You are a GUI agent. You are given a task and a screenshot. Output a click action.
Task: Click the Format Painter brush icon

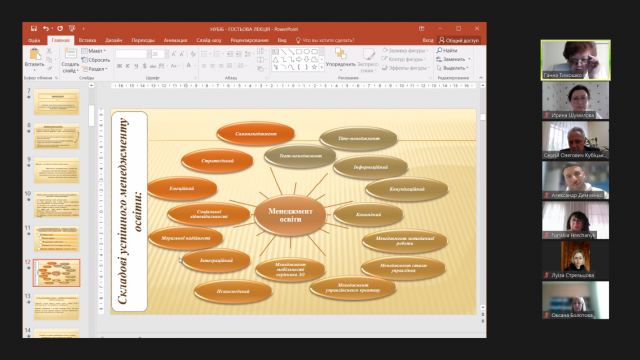pos(49,69)
